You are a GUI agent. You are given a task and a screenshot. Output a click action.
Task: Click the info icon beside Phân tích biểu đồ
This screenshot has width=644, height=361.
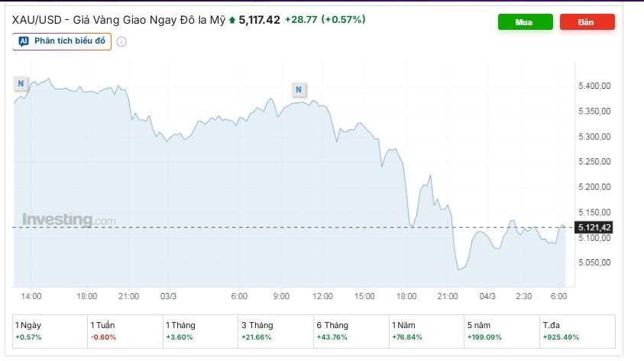click(x=121, y=41)
